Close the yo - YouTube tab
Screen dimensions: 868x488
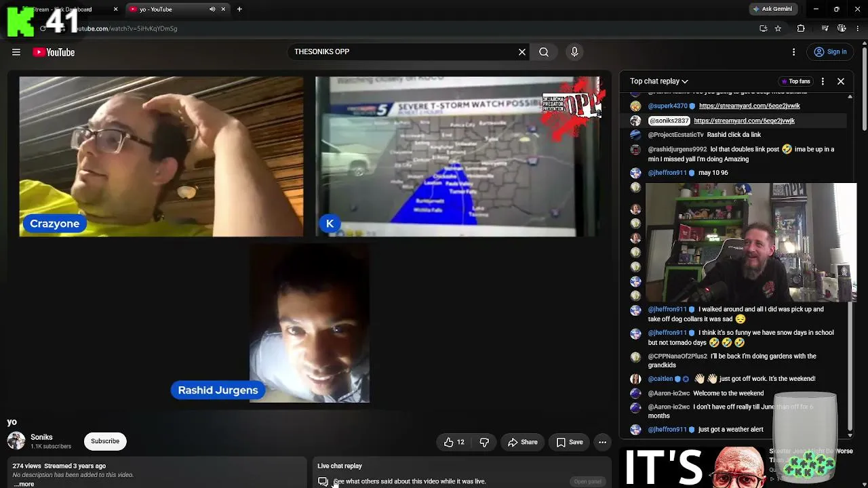pyautogui.click(x=223, y=9)
